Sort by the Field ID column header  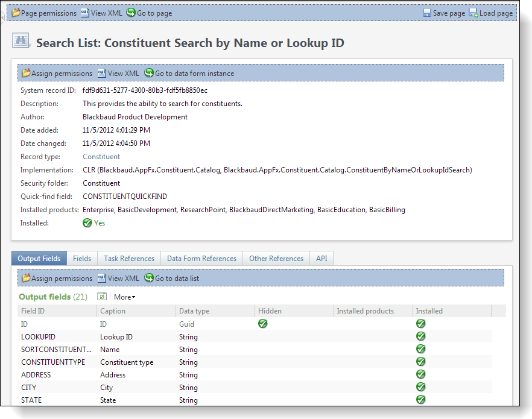click(x=32, y=311)
